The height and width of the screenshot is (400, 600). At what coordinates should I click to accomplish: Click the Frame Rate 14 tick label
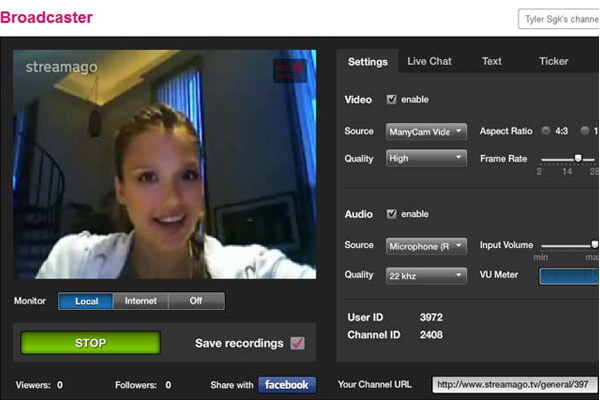pyautogui.click(x=567, y=171)
